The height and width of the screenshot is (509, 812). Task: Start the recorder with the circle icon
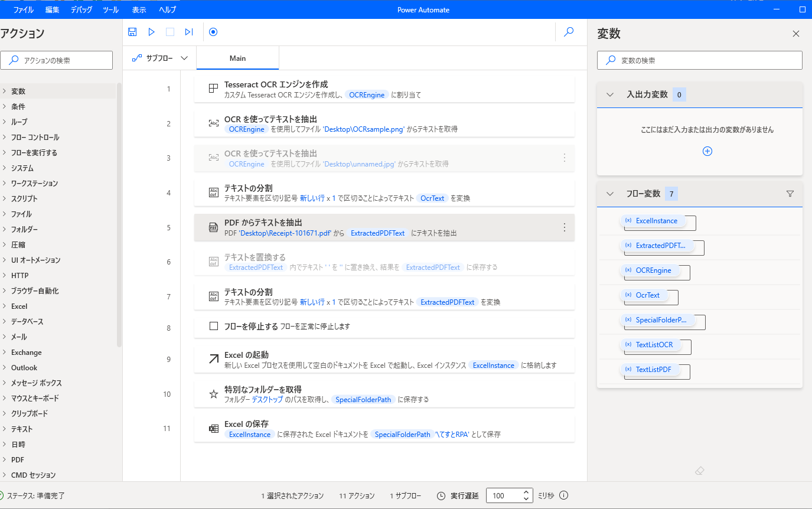213,32
